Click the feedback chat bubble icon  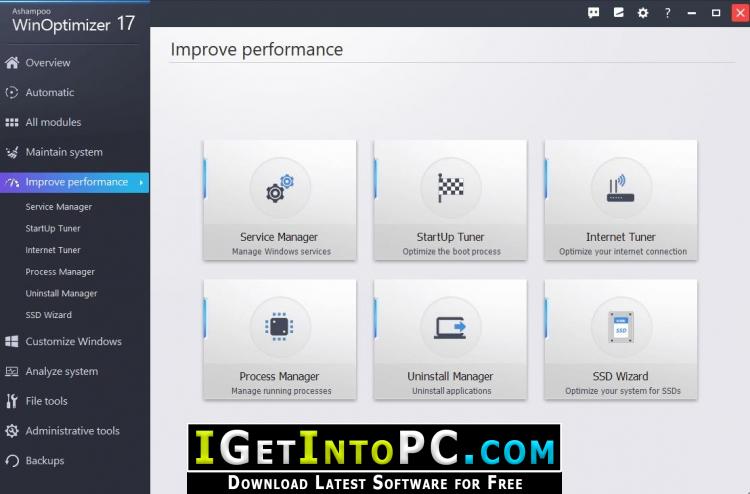pyautogui.click(x=594, y=13)
